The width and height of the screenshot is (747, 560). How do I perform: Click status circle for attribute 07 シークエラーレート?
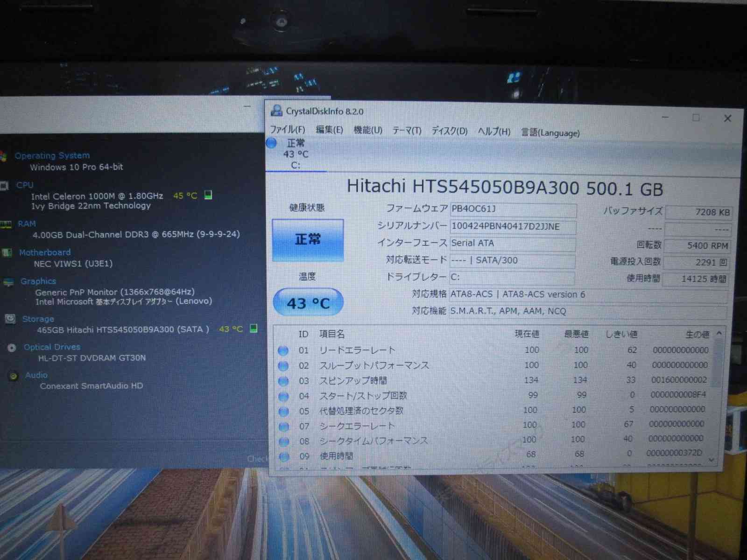point(284,427)
